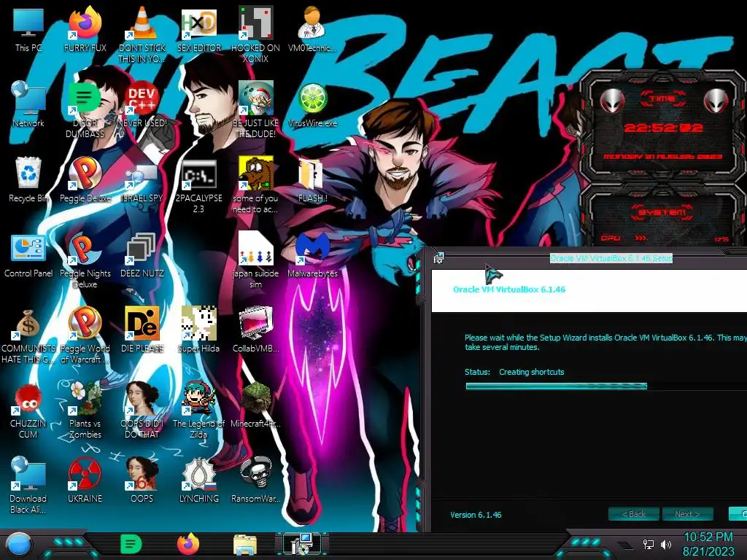Launch Peggle Nights Deluxe shortcut
Viewport: 747px width, 560px height.
pos(85,260)
